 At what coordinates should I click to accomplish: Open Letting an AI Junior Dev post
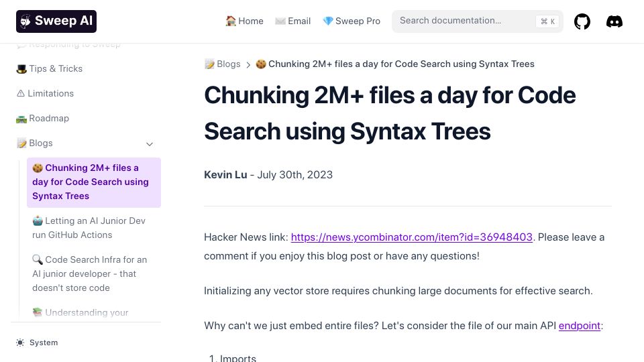[94, 228]
